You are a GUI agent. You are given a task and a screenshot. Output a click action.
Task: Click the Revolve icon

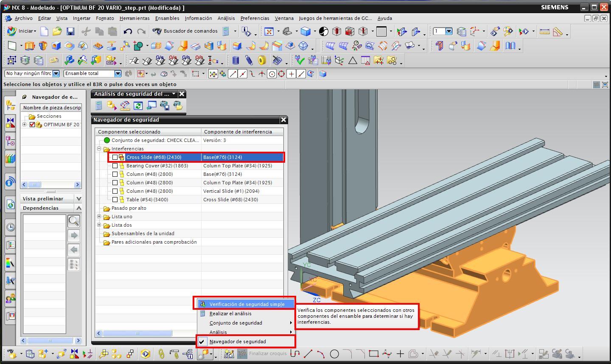click(42, 46)
